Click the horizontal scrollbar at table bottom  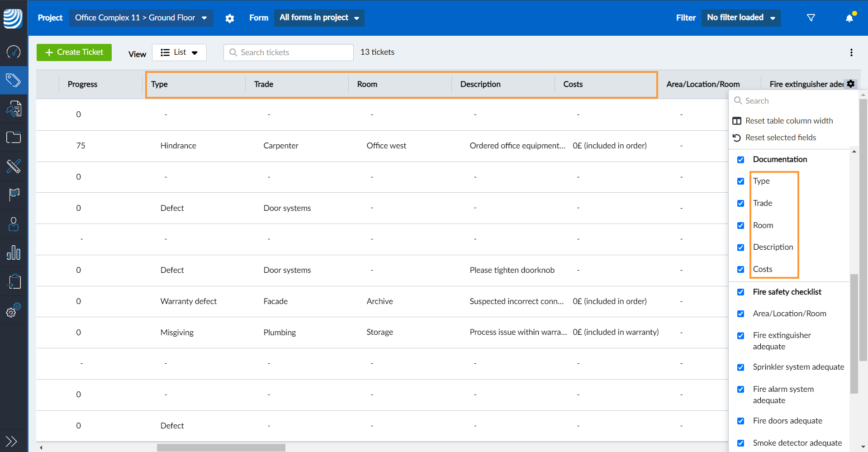pyautogui.click(x=221, y=447)
